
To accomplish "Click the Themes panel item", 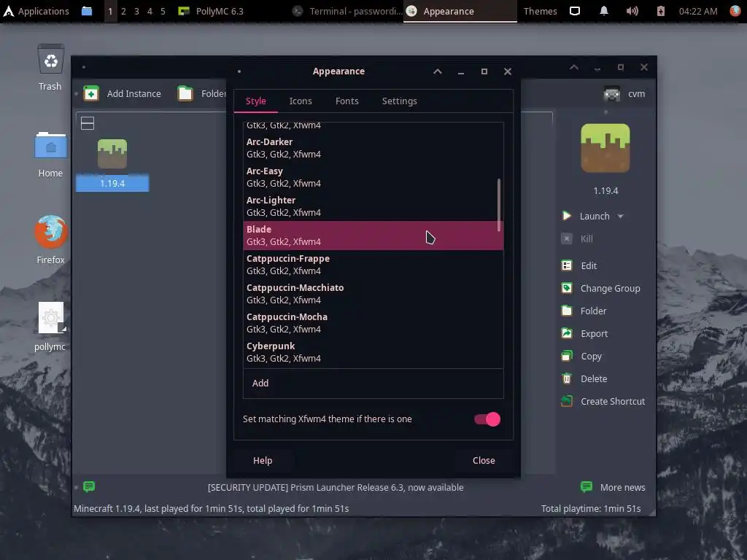I will point(541,11).
